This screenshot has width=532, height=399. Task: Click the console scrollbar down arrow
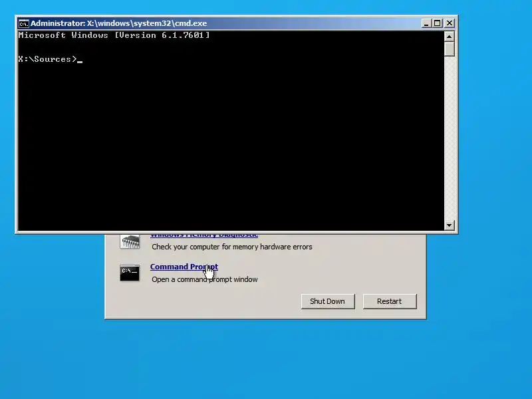click(450, 225)
